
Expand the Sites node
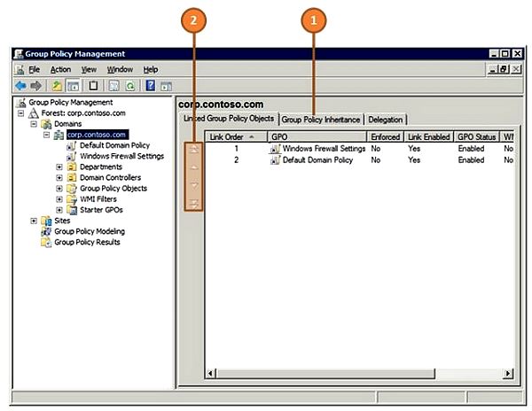point(35,221)
